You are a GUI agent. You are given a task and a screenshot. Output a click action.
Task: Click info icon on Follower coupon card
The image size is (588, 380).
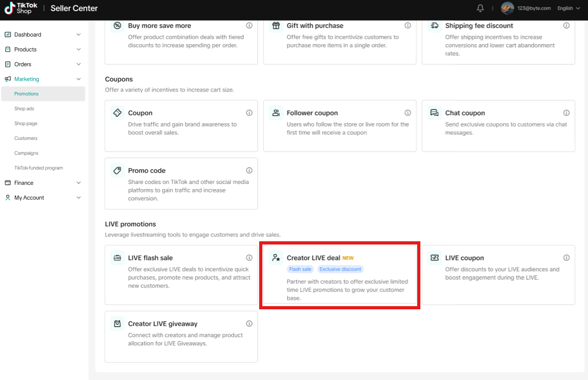408,113
